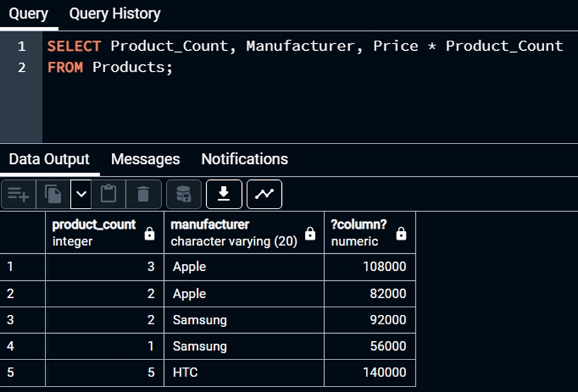Click the Copy icon in results toolbar
The image size is (578, 392).
click(x=53, y=195)
